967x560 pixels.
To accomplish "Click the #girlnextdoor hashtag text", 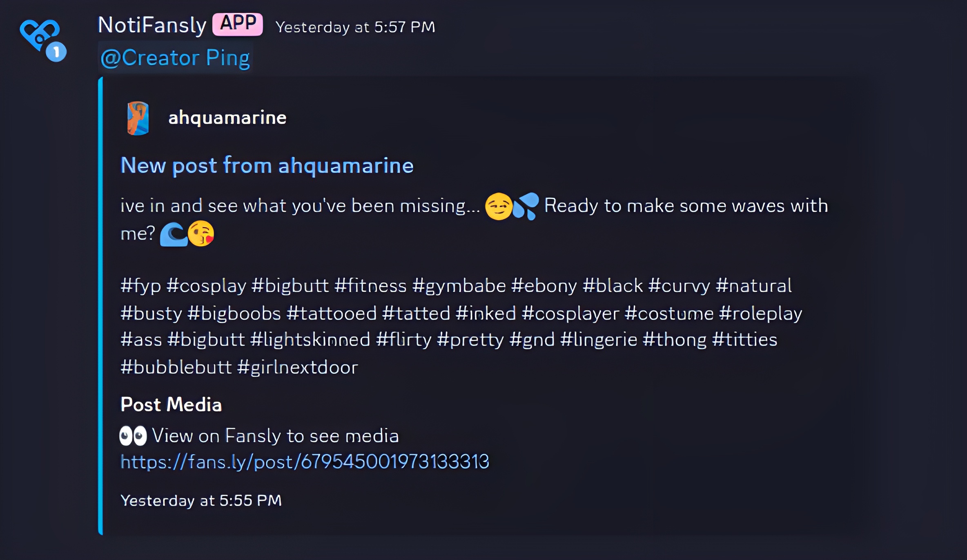I will [297, 368].
